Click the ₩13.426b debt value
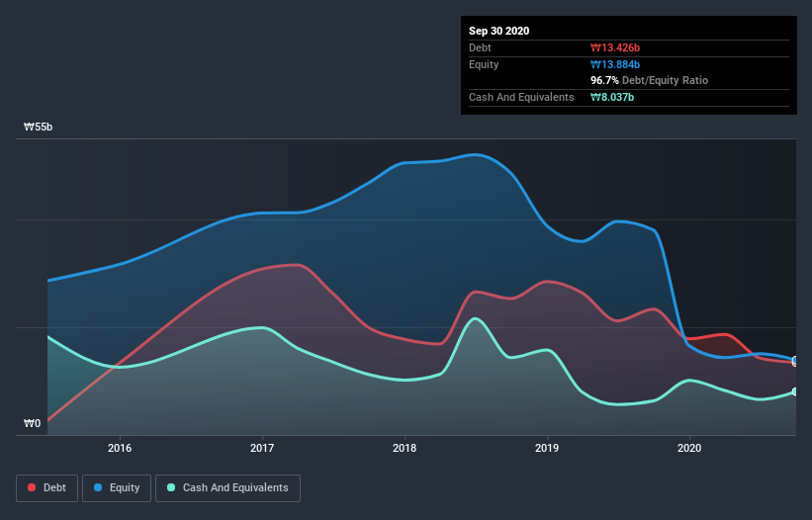812x520 pixels. click(x=615, y=48)
